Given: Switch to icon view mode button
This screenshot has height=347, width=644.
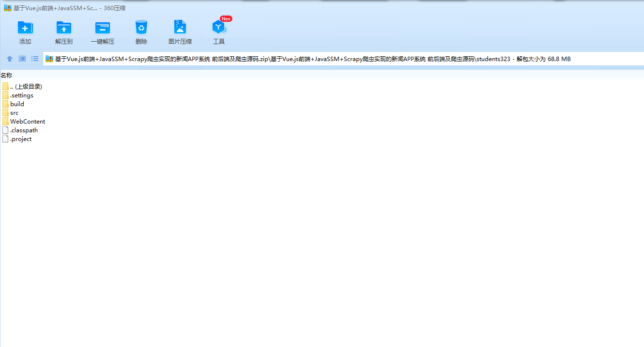Looking at the screenshot, I should point(22,59).
